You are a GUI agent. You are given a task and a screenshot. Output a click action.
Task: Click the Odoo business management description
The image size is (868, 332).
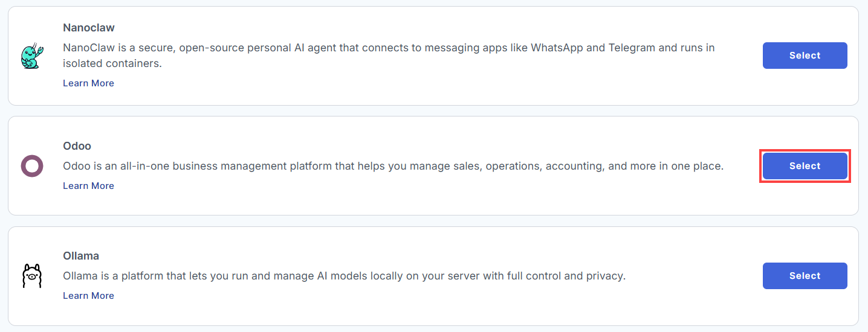pyautogui.click(x=393, y=166)
